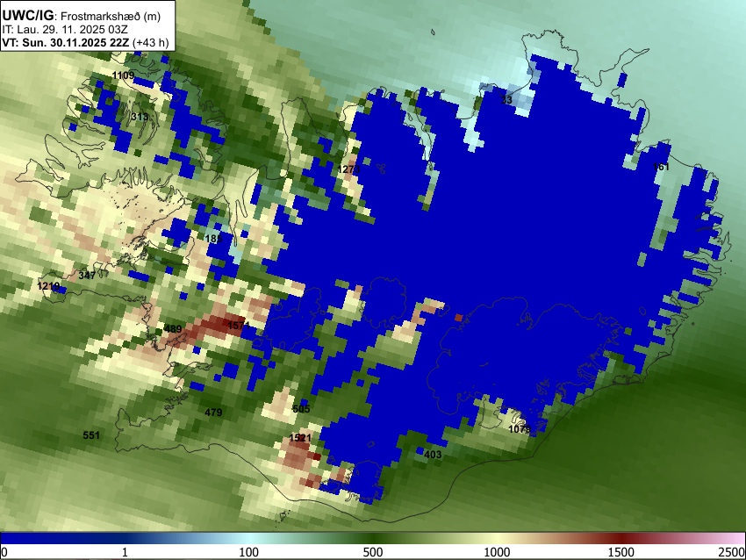Click the map value label 1109

[x=123, y=75]
